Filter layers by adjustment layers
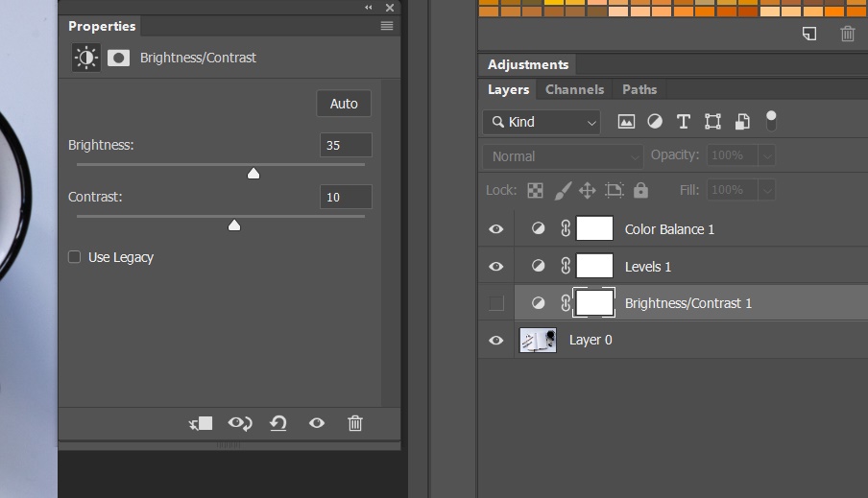The width and height of the screenshot is (868, 498). click(x=655, y=122)
